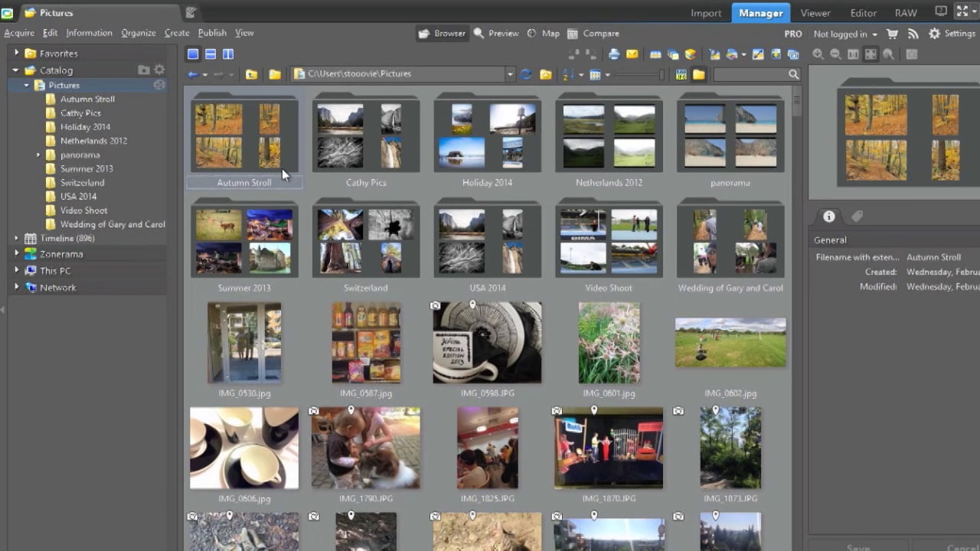This screenshot has width=980, height=551.
Task: Open the Not logged in dropdown
Action: pos(845,34)
